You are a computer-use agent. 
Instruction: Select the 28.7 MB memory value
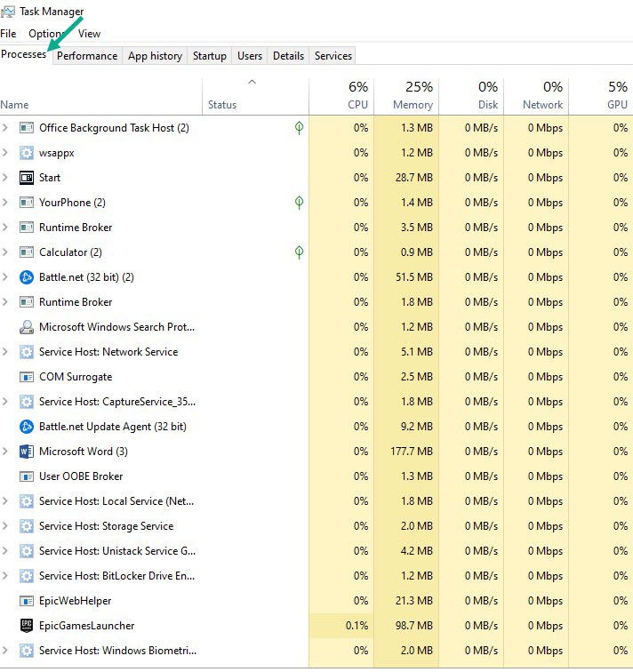[414, 178]
